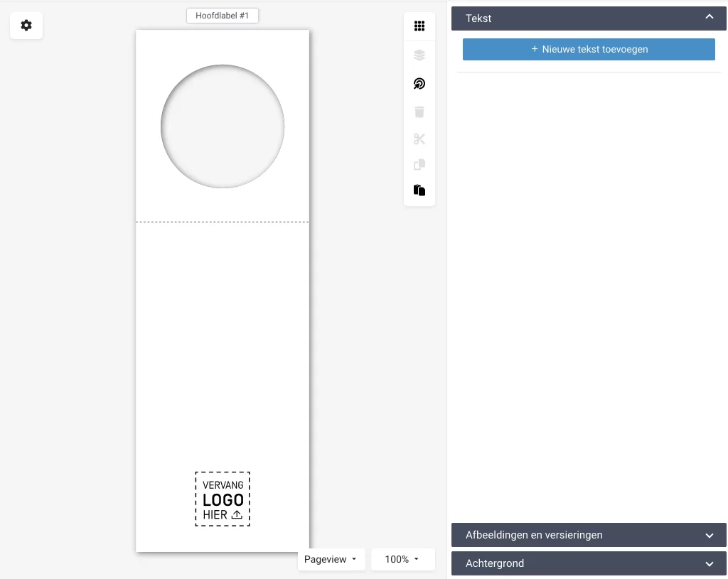The height and width of the screenshot is (579, 728).
Task: Expand the Achtergrond panel chevron
Action: (x=709, y=563)
